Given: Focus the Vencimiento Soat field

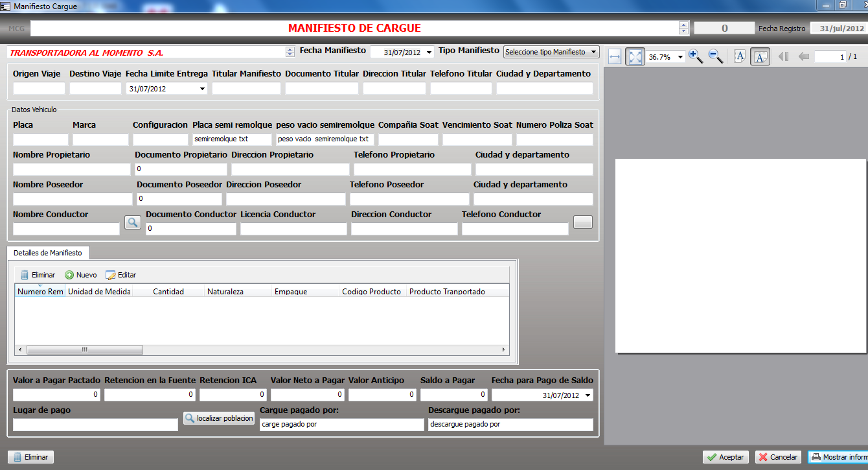Looking at the screenshot, I should tap(477, 139).
